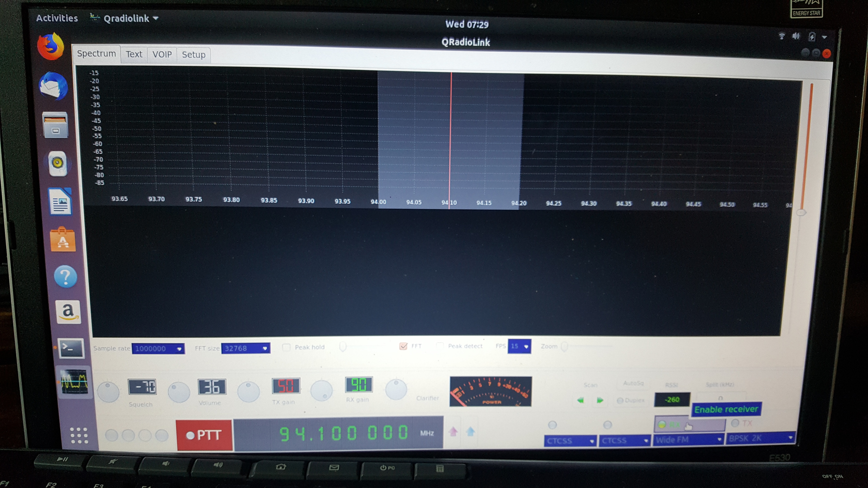Scan up with the green right arrow
Image resolution: width=868 pixels, height=488 pixels.
[600, 400]
